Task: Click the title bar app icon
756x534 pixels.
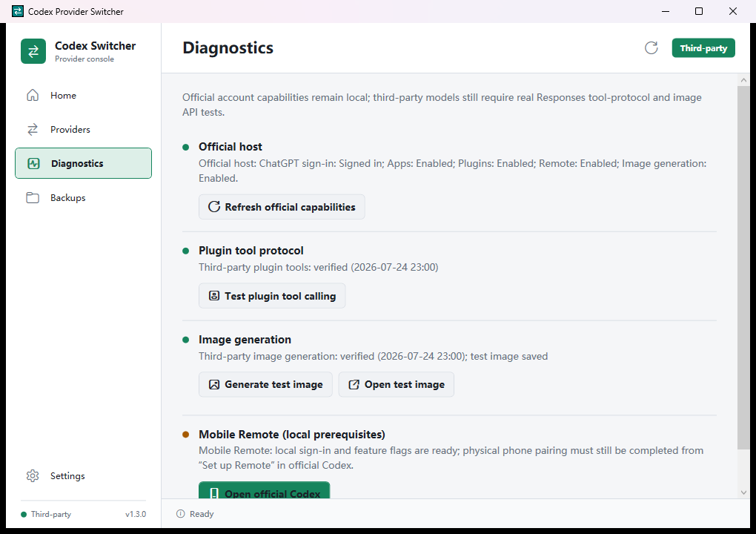Action: pos(17,11)
